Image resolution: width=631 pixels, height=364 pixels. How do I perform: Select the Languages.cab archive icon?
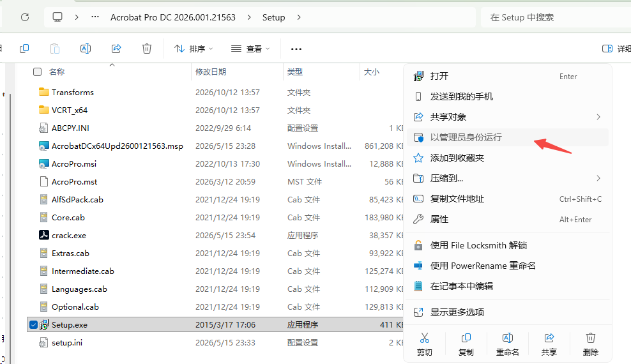tap(43, 289)
